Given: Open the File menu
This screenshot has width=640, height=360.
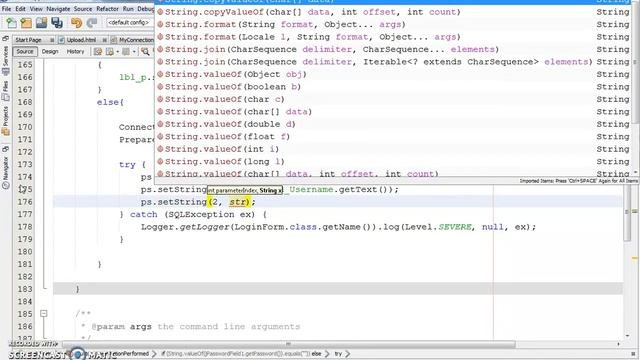Looking at the screenshot, I should click(x=7, y=9).
